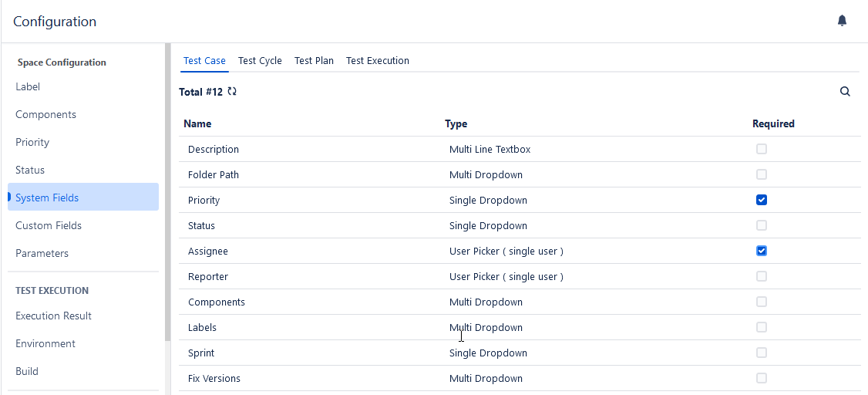Enable Required checkbox for Description
Viewport: 868px width, 395px height.
(762, 149)
